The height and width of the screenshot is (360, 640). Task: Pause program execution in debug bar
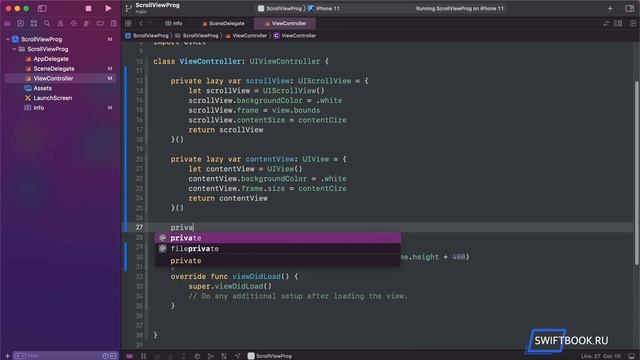point(143,356)
